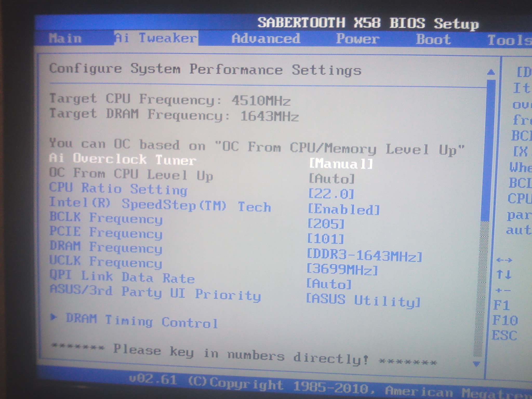Screen dimensions: 532x399
Task: Open the Ai Overclock Tuner Manual option
Action: [x=341, y=164]
